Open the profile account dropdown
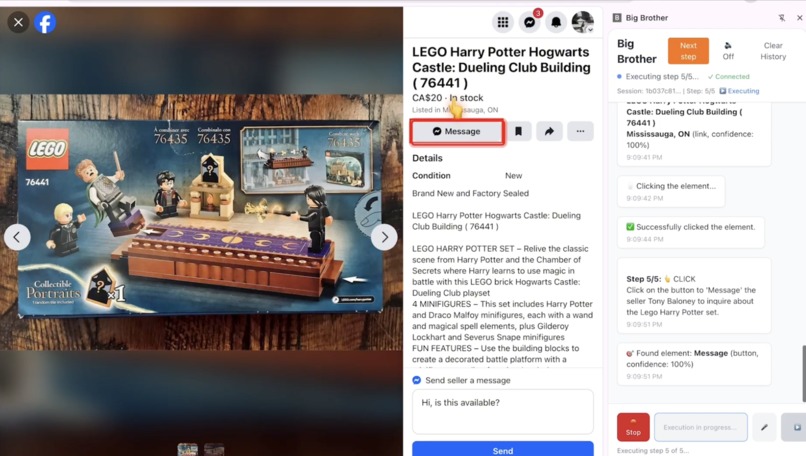The height and width of the screenshot is (456, 806). click(583, 22)
